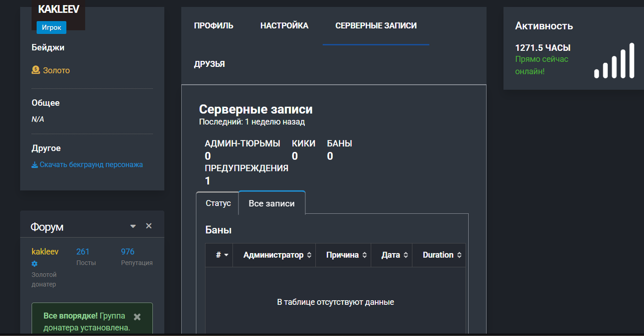Click the KAKLEEV username heading
This screenshot has height=336, width=644.
pos(58,10)
